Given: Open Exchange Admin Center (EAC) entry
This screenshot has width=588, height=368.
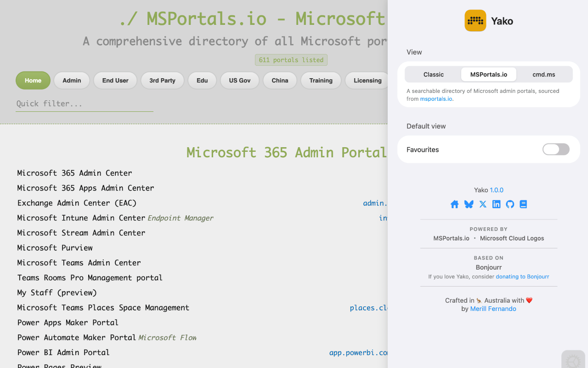Looking at the screenshot, I should coord(77,203).
